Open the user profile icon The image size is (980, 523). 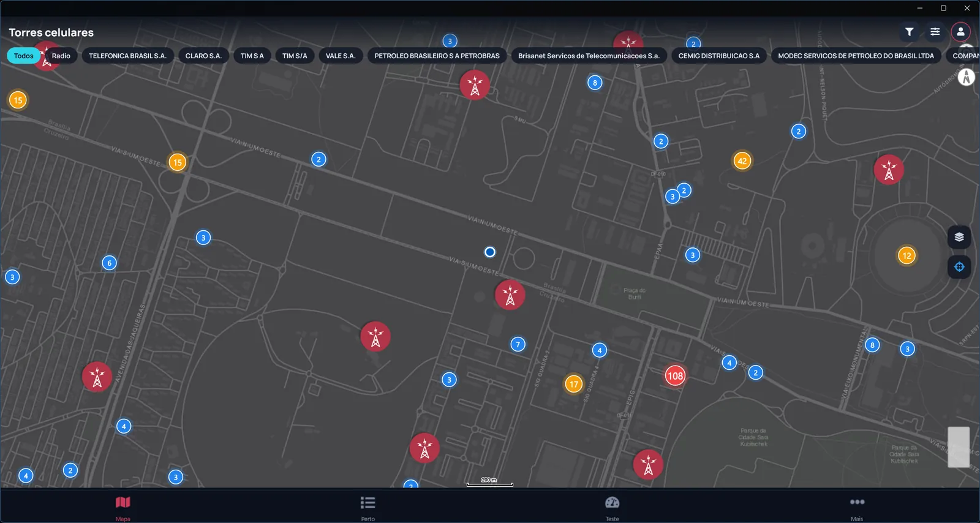click(x=960, y=32)
